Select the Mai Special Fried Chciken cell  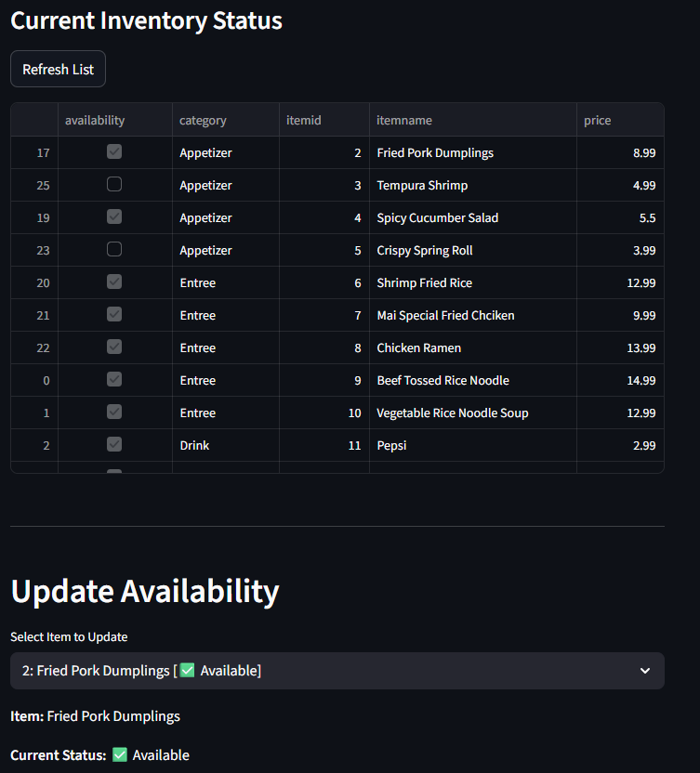click(x=473, y=316)
